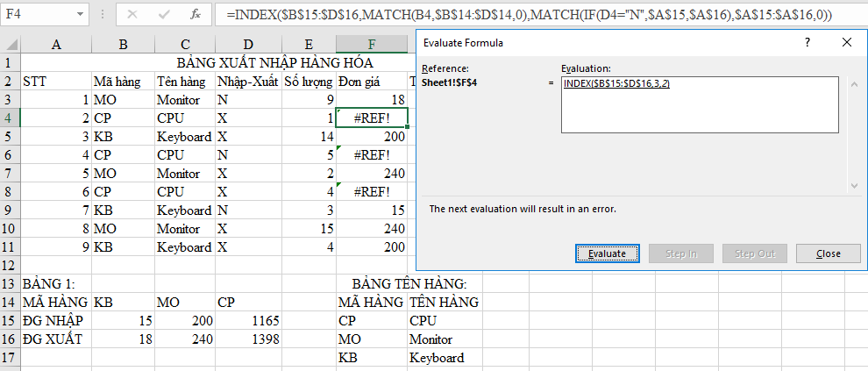Screen dimensions: 868x371
Task: Open Help in the Evaluate Formula dialog
Action: [x=808, y=42]
